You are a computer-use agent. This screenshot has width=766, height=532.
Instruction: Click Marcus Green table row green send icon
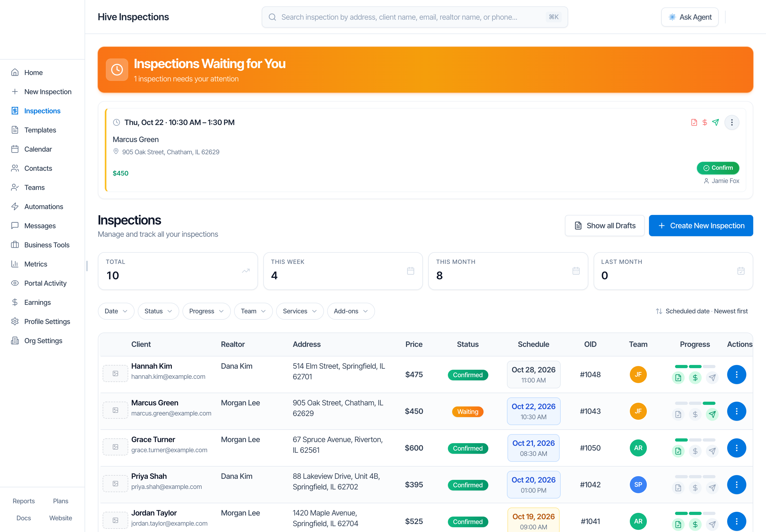pos(712,414)
